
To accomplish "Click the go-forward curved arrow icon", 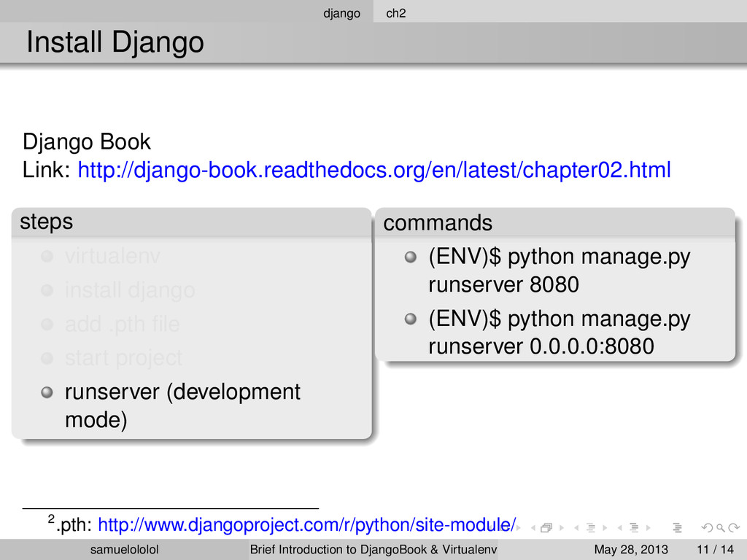I will tap(734, 528).
